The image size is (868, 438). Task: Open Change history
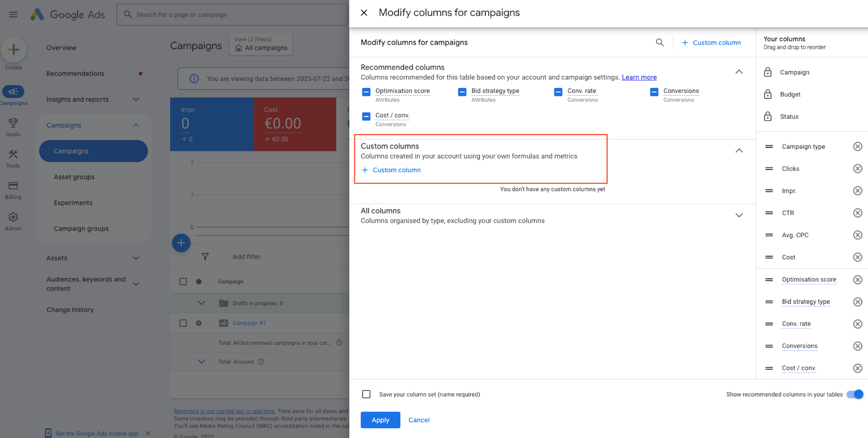click(70, 310)
